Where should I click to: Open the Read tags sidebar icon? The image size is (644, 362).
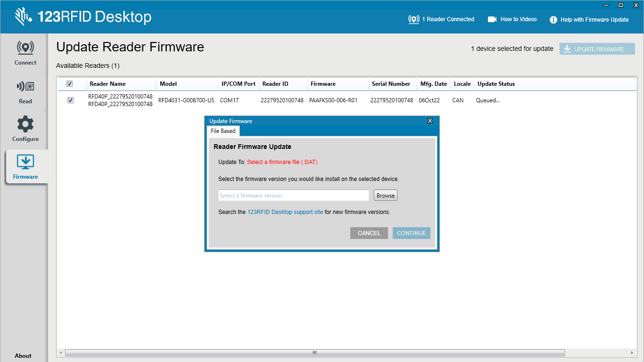click(25, 91)
